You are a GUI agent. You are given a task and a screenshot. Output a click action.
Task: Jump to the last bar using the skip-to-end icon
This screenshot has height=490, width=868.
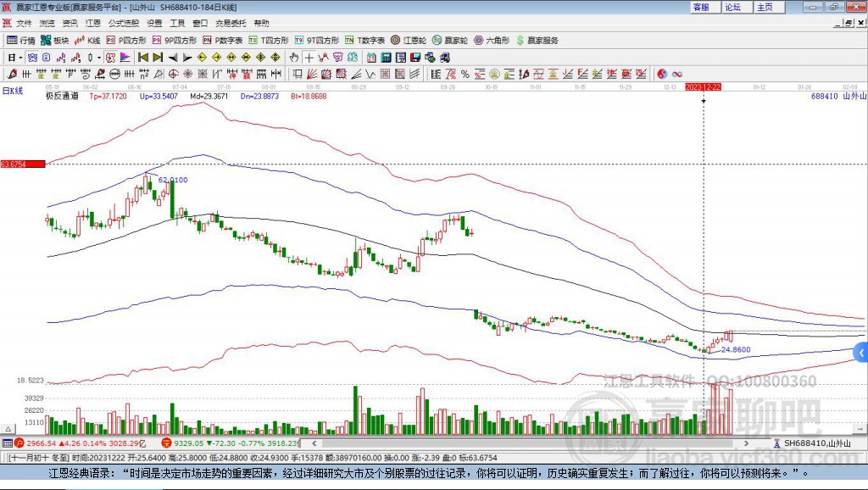158,58
